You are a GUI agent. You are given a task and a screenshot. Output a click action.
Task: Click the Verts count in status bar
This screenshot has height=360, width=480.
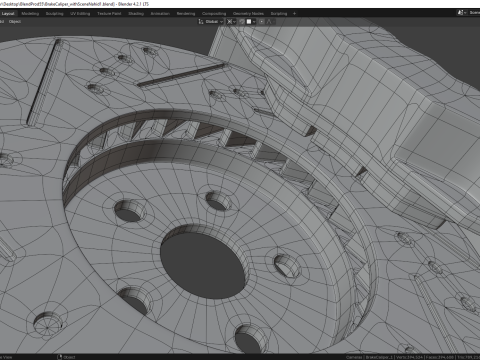pos(409,357)
